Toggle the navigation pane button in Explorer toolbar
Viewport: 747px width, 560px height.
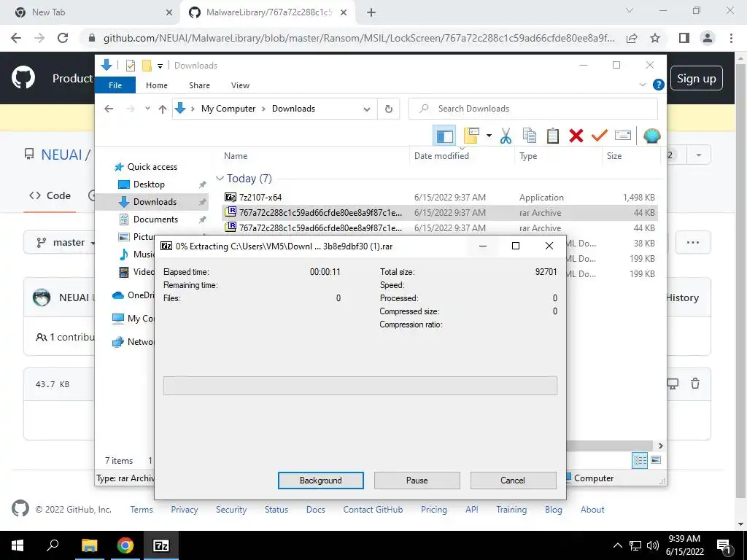pos(444,136)
